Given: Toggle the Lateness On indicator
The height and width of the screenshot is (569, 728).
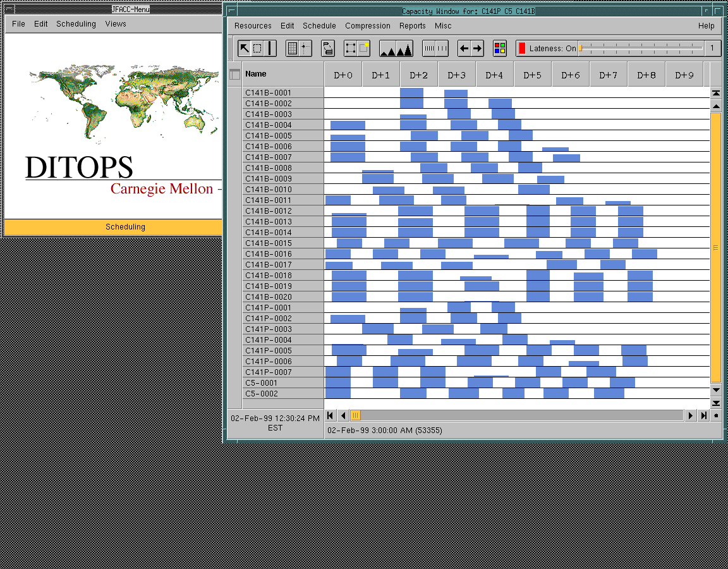Looking at the screenshot, I should [x=522, y=48].
